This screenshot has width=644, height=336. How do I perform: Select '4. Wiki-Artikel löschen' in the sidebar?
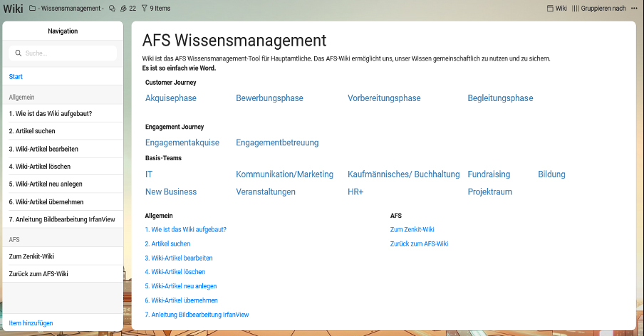41,167
